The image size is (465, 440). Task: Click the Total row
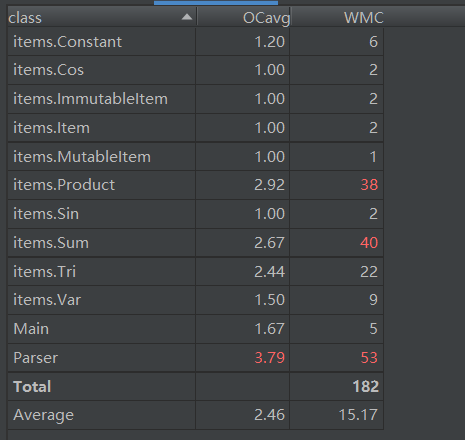pyautogui.click(x=196, y=387)
